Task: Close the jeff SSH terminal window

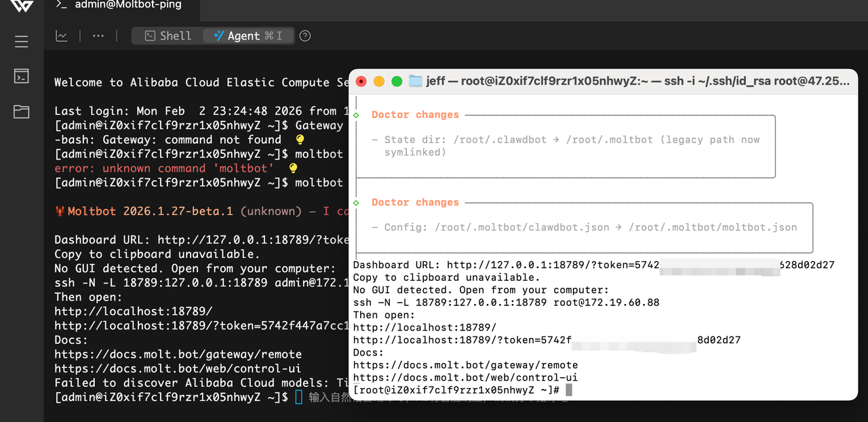Action: [361, 81]
